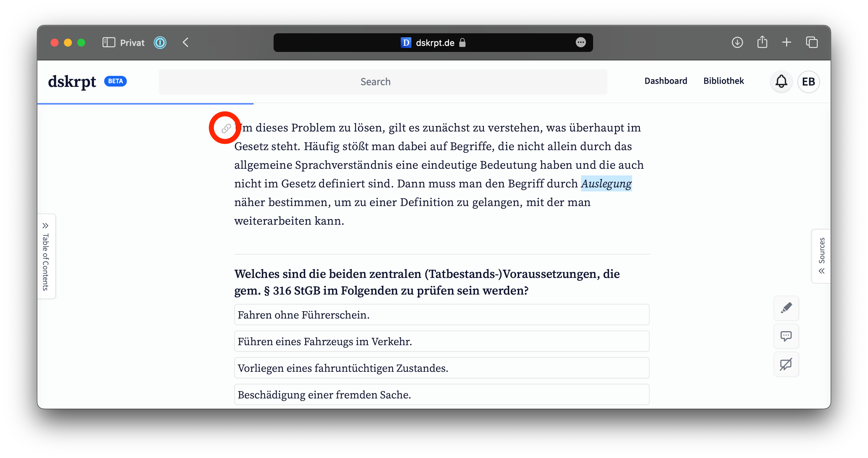Go to the Dashboard
The width and height of the screenshot is (868, 458).
pos(666,81)
